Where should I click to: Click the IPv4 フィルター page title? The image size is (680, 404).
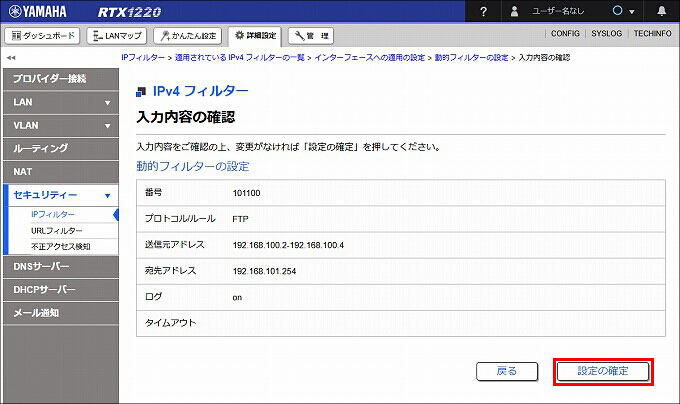(200, 91)
